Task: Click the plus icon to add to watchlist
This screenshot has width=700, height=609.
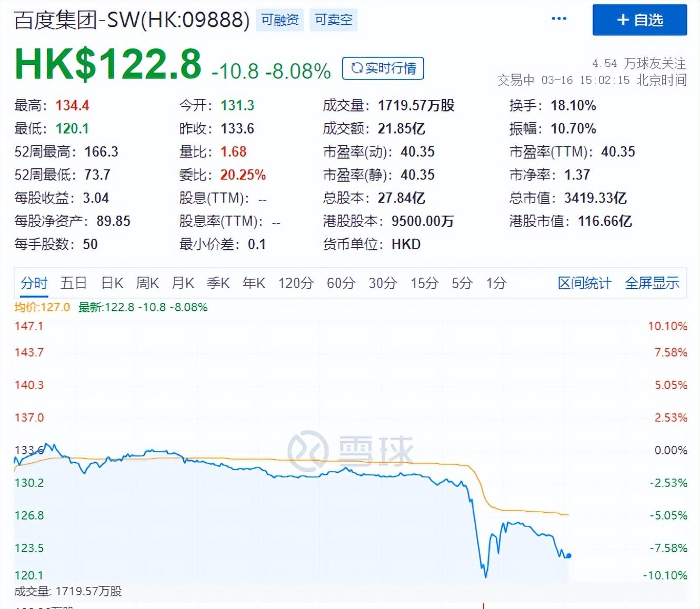Action: coord(623,20)
